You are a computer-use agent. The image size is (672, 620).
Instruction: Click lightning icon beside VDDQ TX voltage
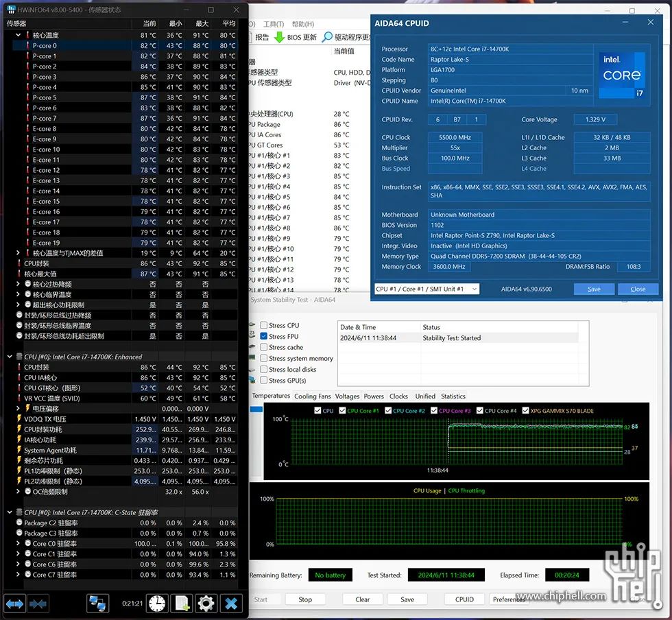point(19,419)
